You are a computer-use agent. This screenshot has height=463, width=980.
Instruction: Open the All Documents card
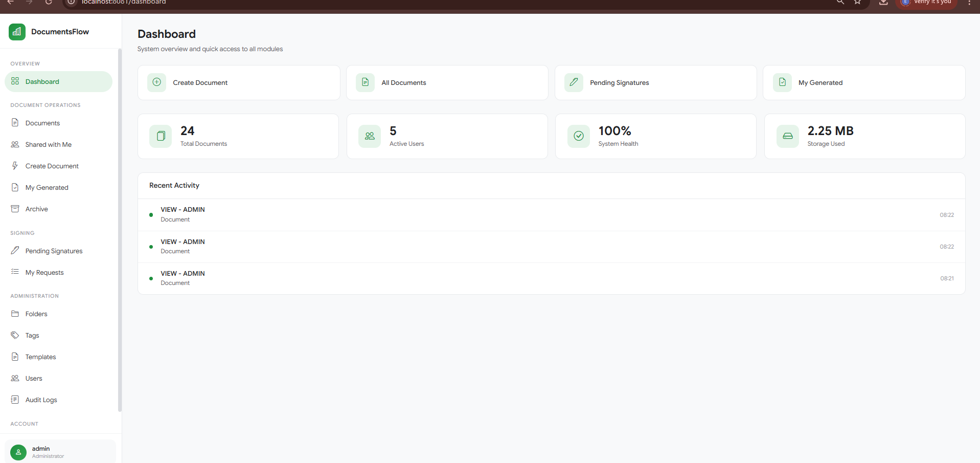(x=447, y=82)
